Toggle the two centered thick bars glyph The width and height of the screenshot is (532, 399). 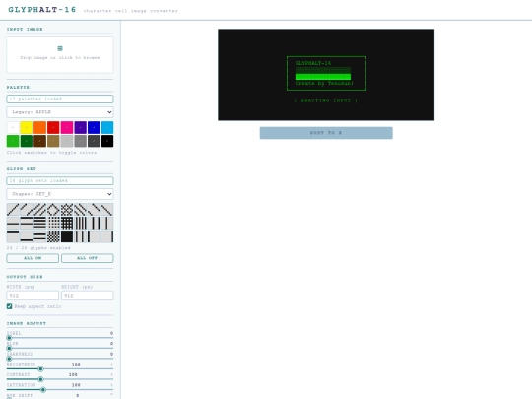pos(39,236)
